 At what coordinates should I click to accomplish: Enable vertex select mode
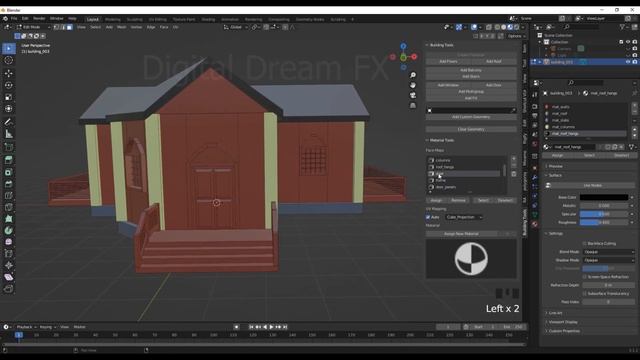tap(56, 27)
